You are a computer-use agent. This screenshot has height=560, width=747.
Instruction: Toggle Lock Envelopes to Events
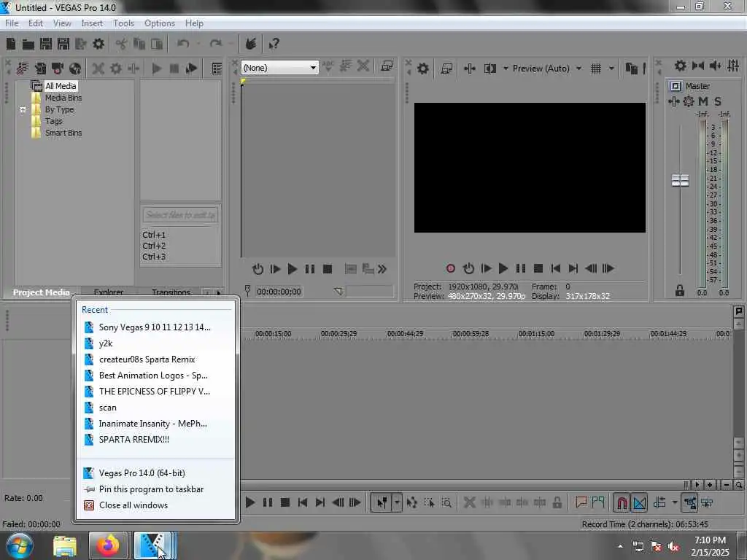tap(690, 502)
